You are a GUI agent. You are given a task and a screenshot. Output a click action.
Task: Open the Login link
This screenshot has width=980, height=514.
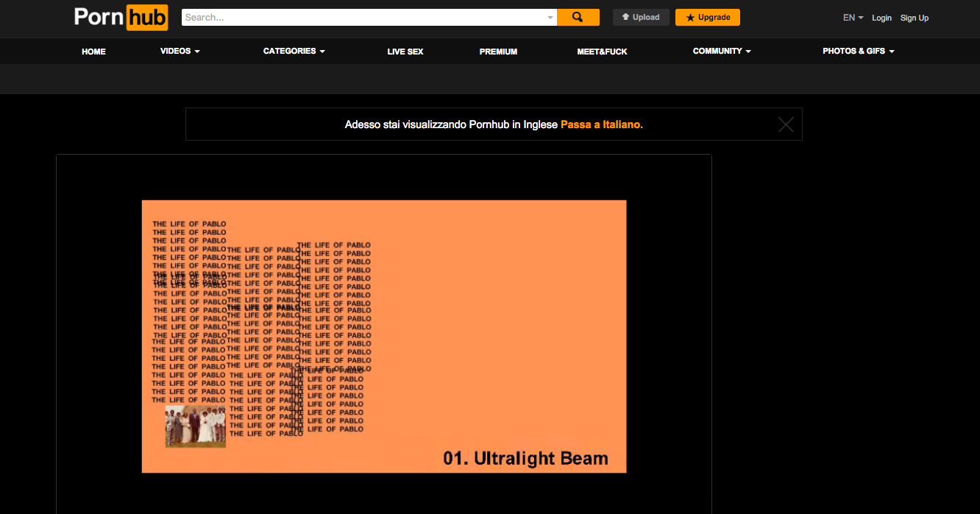[881, 18]
